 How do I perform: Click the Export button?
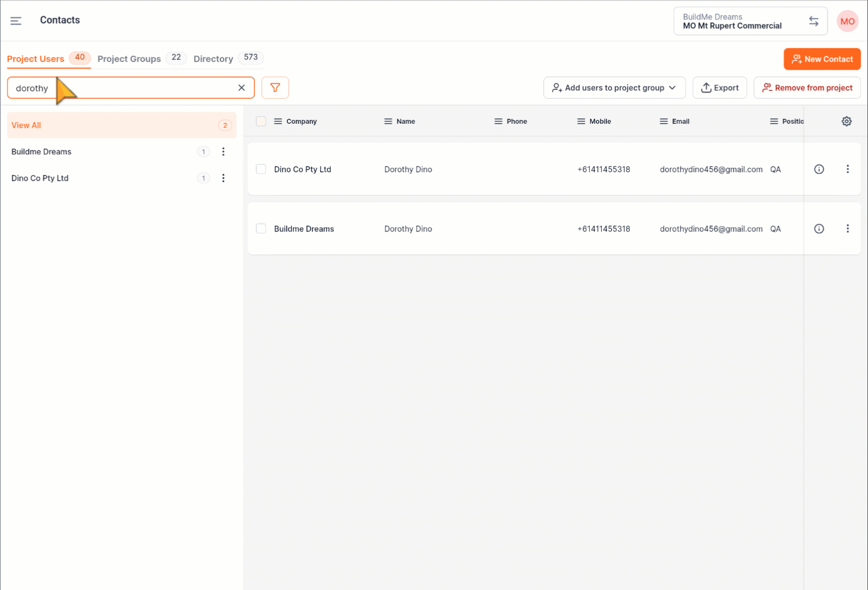click(x=720, y=88)
